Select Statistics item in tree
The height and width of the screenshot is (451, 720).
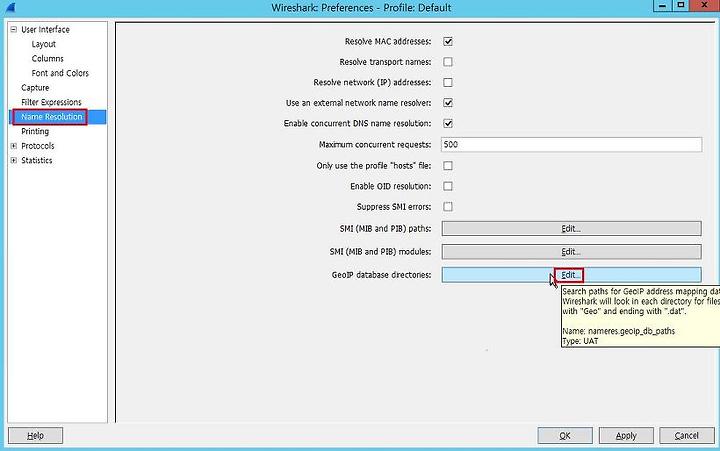pyautogui.click(x=36, y=160)
